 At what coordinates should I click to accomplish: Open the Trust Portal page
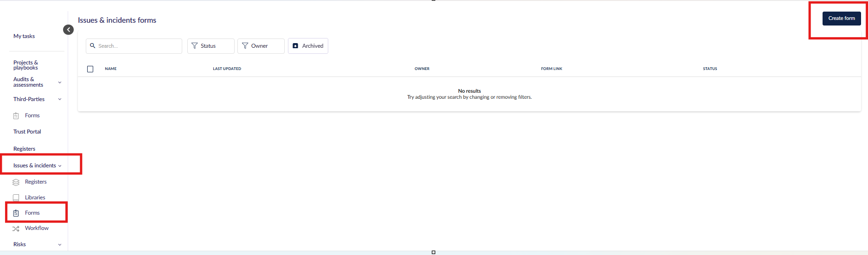(27, 132)
